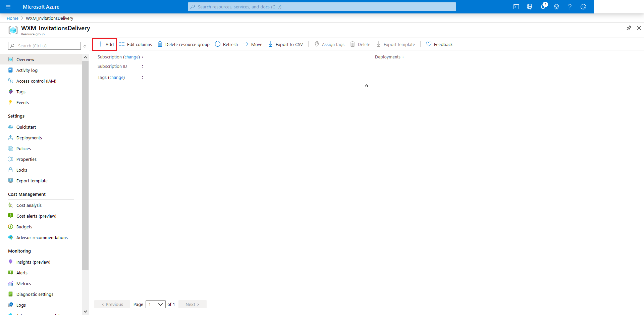The image size is (644, 315).
Task: Open portal settings gear icon
Action: [556, 7]
